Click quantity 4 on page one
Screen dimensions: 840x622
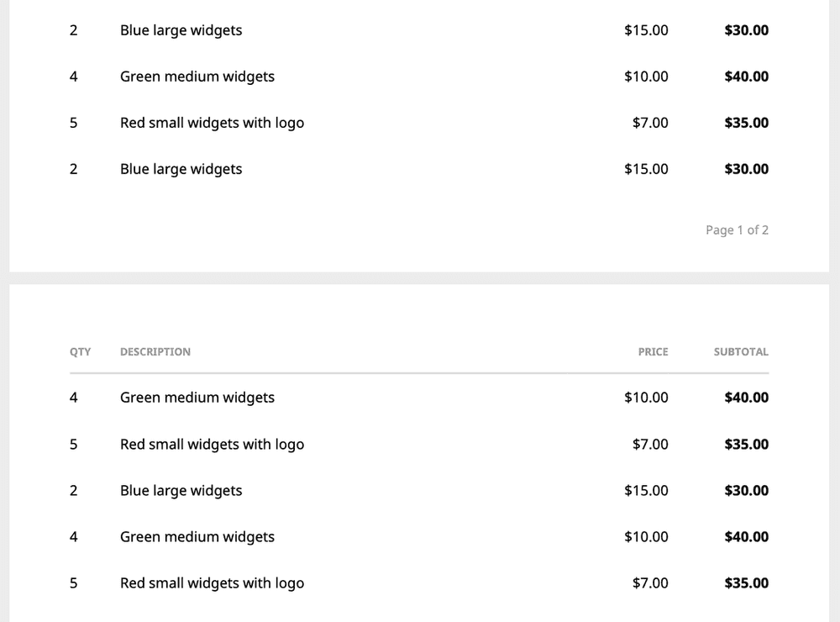(73, 76)
